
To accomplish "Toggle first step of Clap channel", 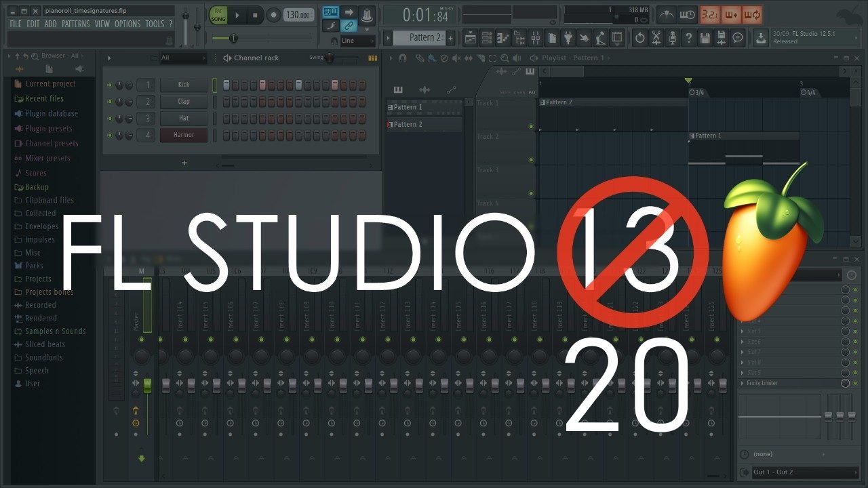I will (226, 102).
